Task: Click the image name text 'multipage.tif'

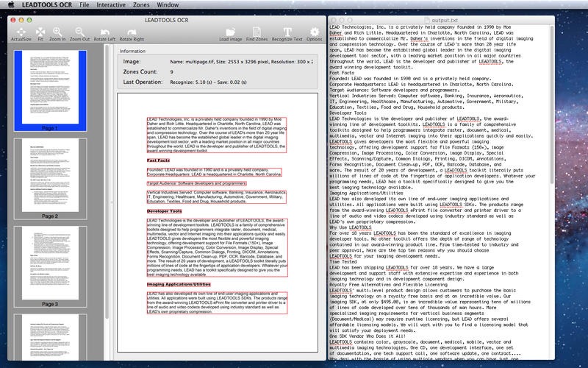Action: 199,62
